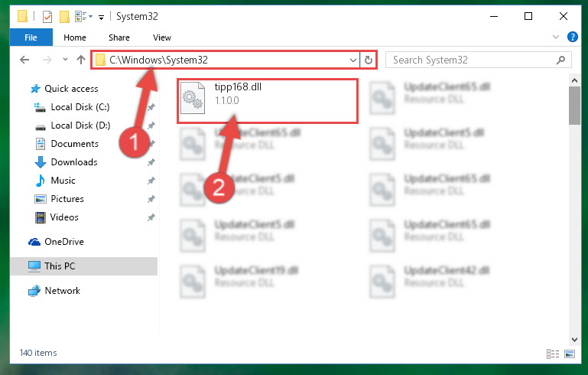The height and width of the screenshot is (375, 588).
Task: Open the Share ribbon tab
Action: click(119, 37)
